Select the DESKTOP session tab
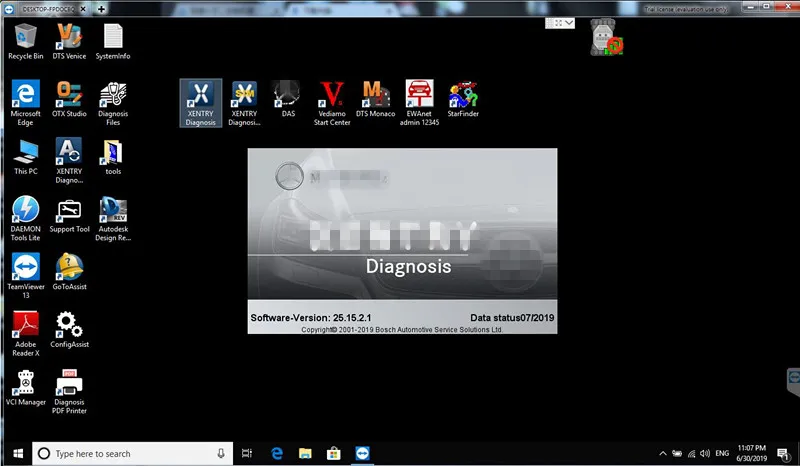800x466 pixels. point(48,9)
